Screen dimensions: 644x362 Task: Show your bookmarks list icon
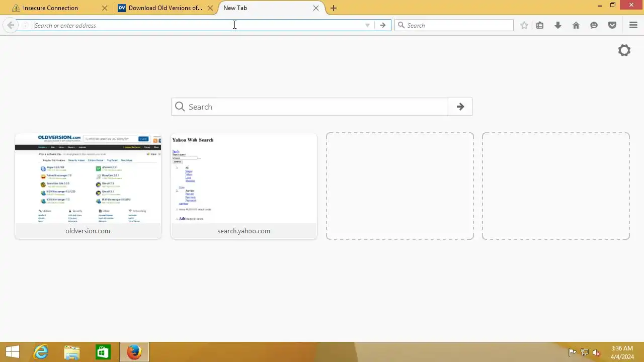[x=540, y=25]
